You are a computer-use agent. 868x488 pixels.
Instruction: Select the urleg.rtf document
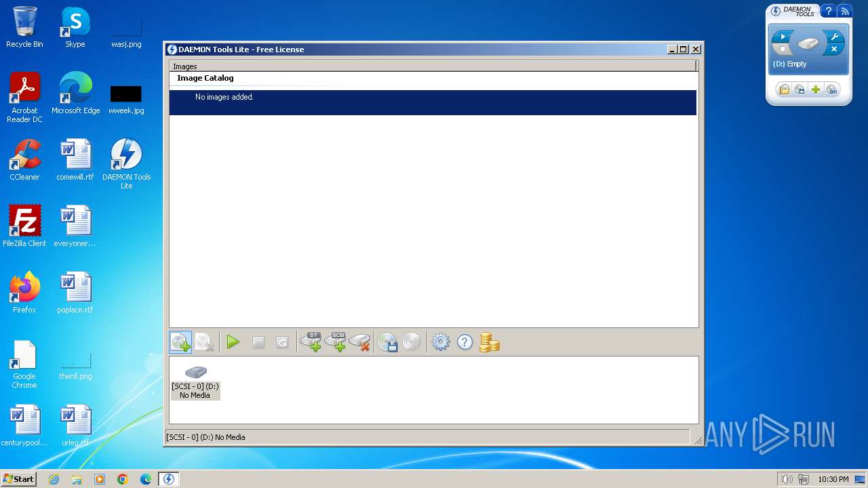pyautogui.click(x=75, y=426)
